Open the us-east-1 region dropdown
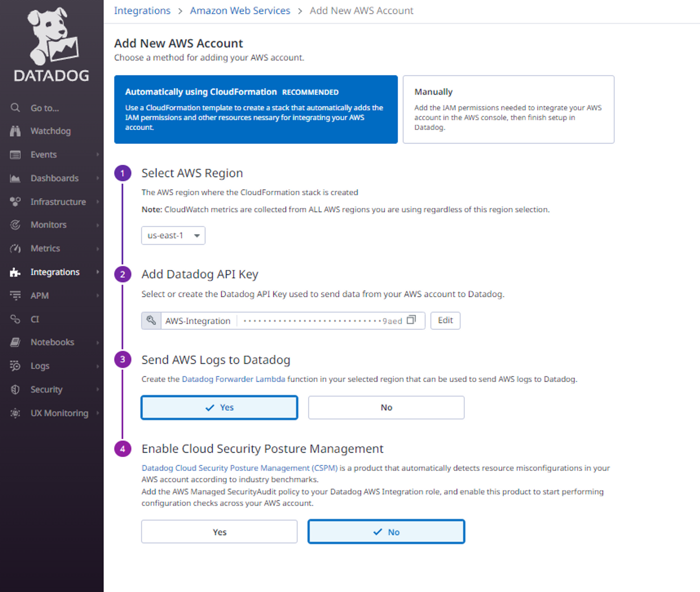The image size is (700, 592). 173,235
